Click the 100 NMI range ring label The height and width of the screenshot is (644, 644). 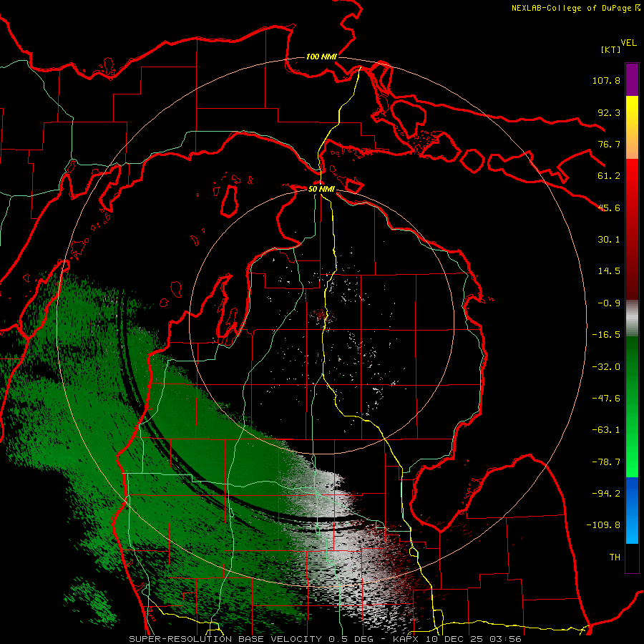point(321,57)
